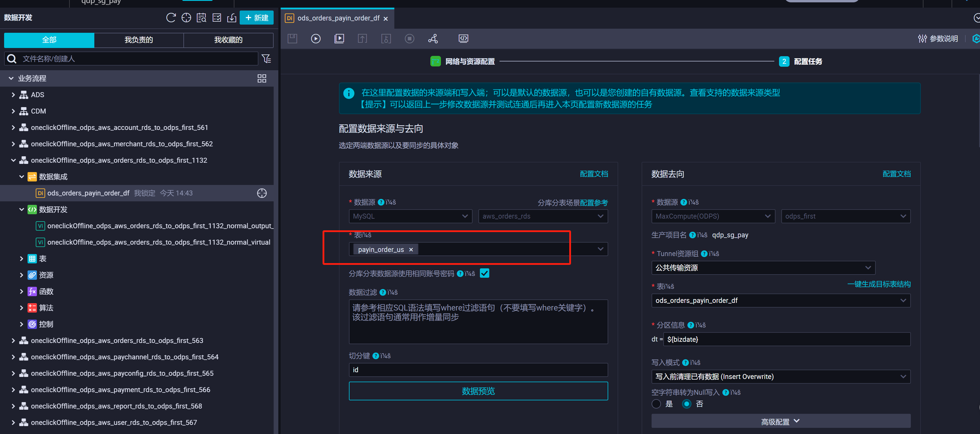This screenshot has width=980, height=434.
Task: Open 配置文档 link in 数据去向 panel
Action: [x=896, y=174]
